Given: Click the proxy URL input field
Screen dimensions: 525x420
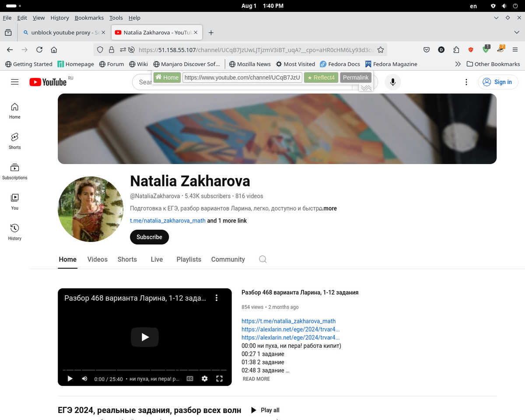Looking at the screenshot, I should pyautogui.click(x=242, y=77).
